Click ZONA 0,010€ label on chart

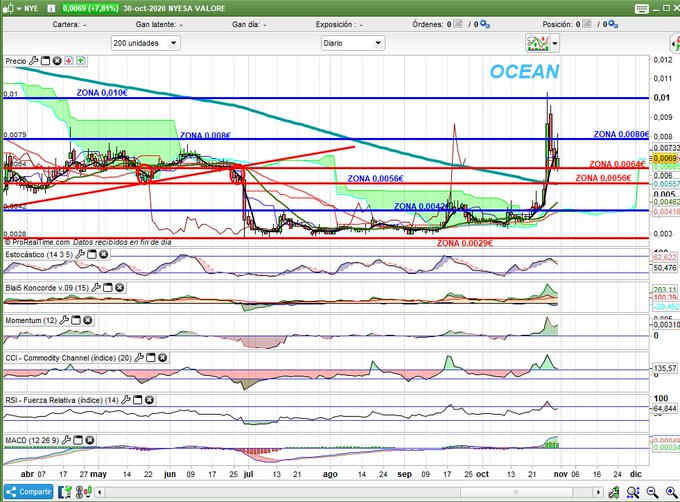click(102, 93)
